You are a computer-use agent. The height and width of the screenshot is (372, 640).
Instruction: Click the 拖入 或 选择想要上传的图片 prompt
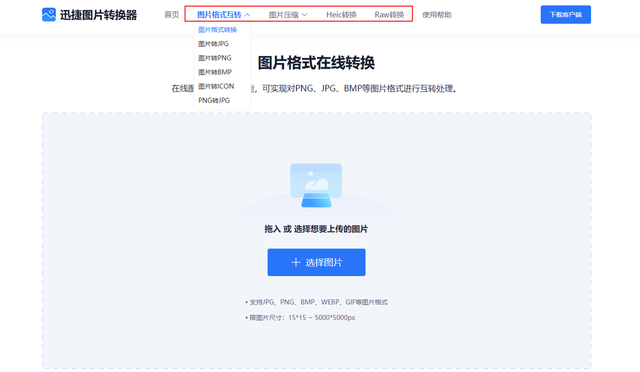(x=316, y=229)
